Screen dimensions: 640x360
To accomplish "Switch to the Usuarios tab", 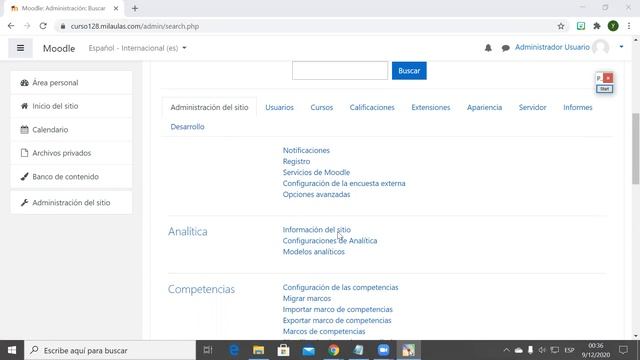I will (279, 107).
